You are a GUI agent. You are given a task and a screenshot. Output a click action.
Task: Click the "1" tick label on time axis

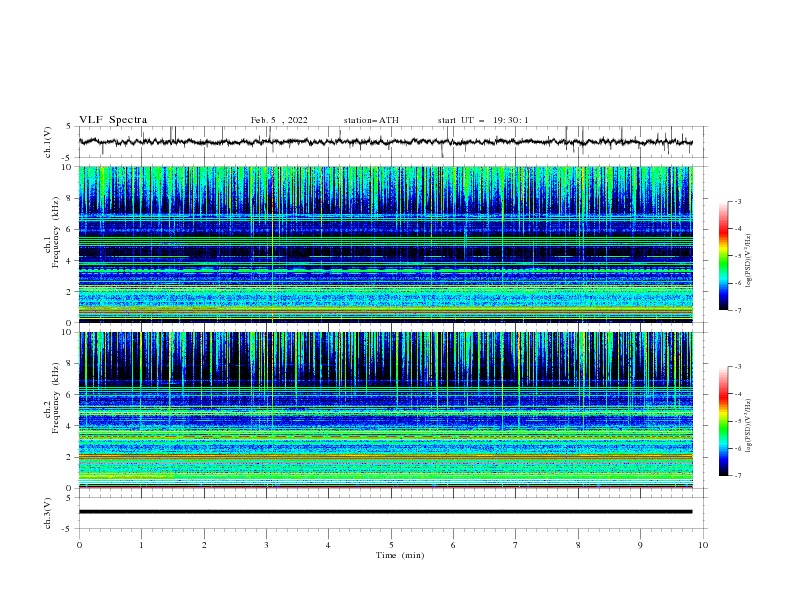tap(141, 545)
